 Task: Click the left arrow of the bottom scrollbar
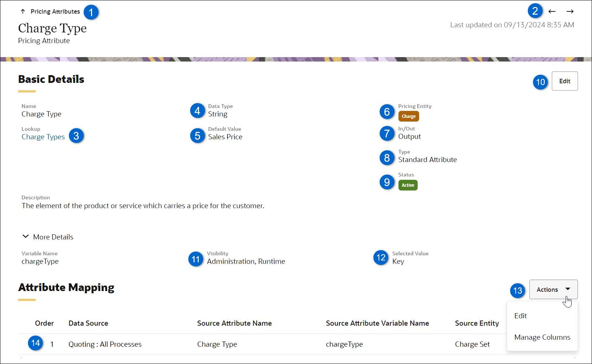coord(21,357)
